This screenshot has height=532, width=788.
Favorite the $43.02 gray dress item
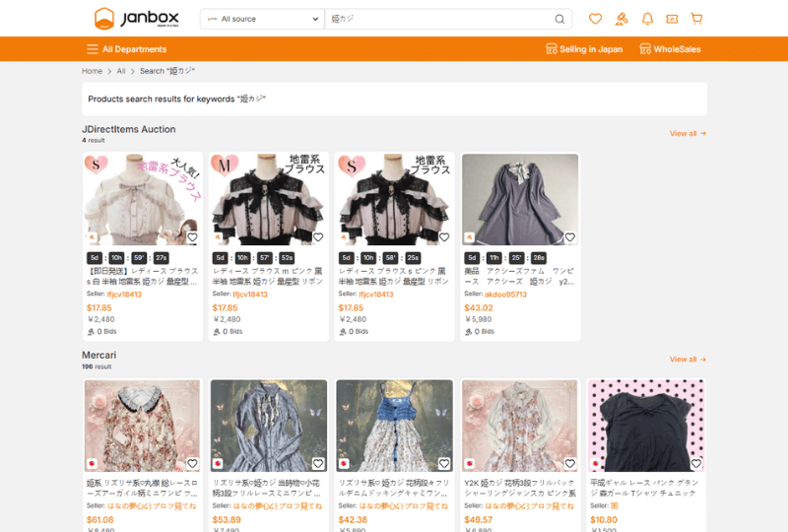[x=570, y=236]
